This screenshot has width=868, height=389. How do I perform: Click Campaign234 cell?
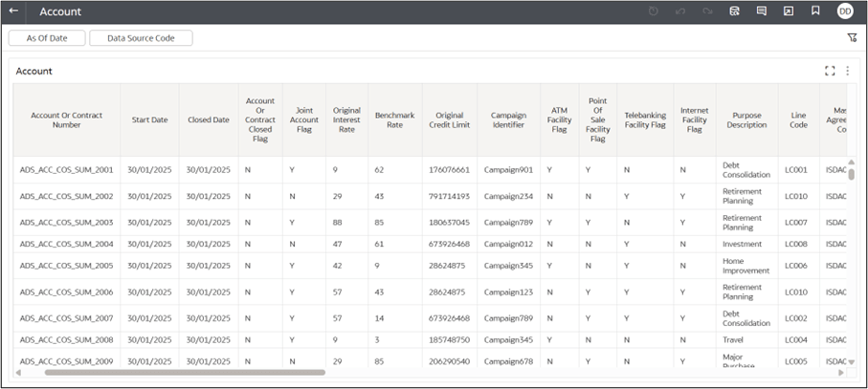click(508, 196)
